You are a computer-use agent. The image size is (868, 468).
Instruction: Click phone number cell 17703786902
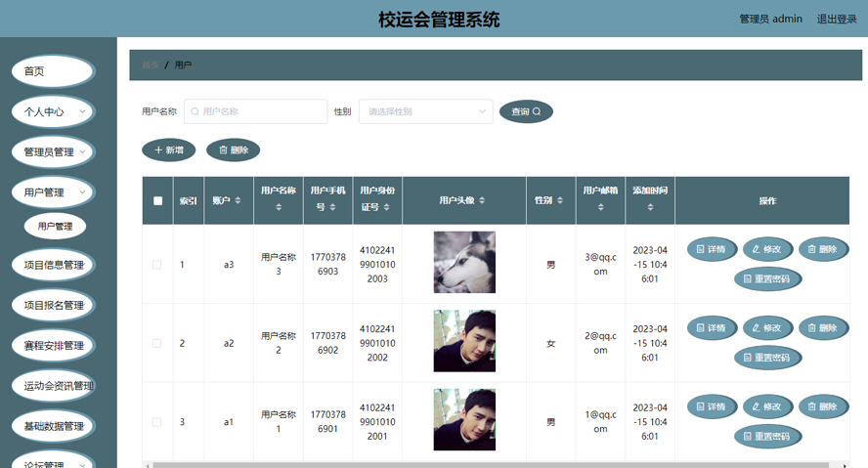pyautogui.click(x=327, y=343)
